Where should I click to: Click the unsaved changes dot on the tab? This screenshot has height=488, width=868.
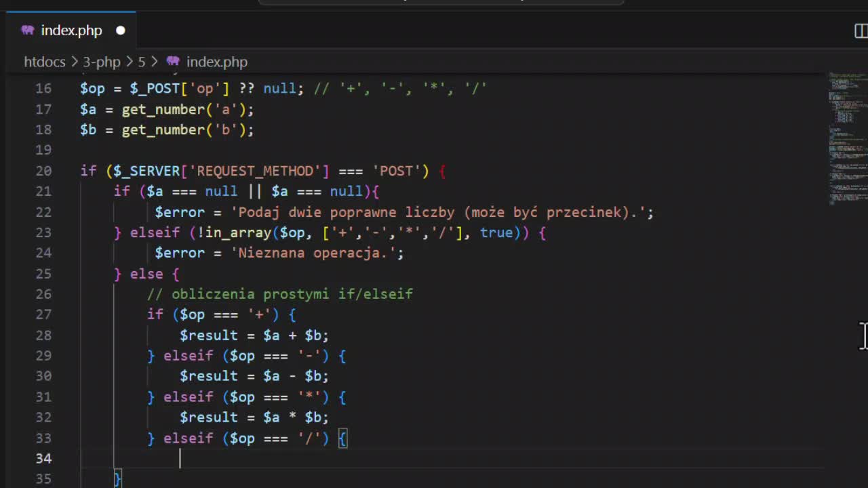point(120,30)
